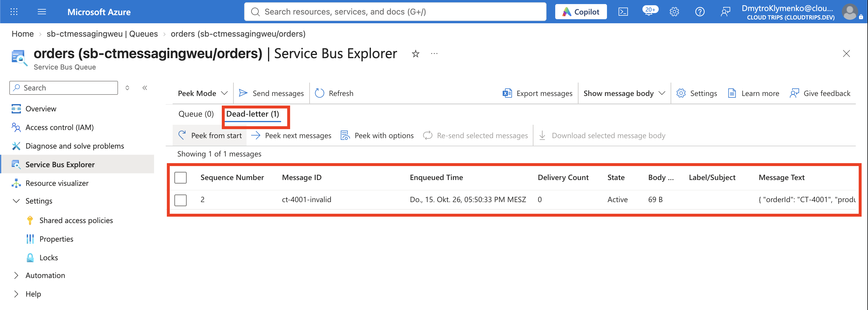Collapse the left sidebar menu
868x310 pixels.
(x=145, y=88)
